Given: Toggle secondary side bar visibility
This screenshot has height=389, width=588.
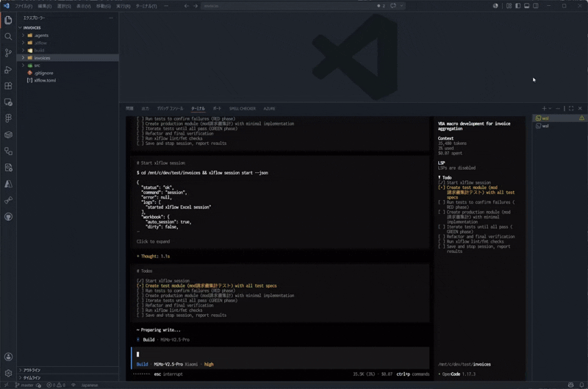Looking at the screenshot, I should coord(536,6).
